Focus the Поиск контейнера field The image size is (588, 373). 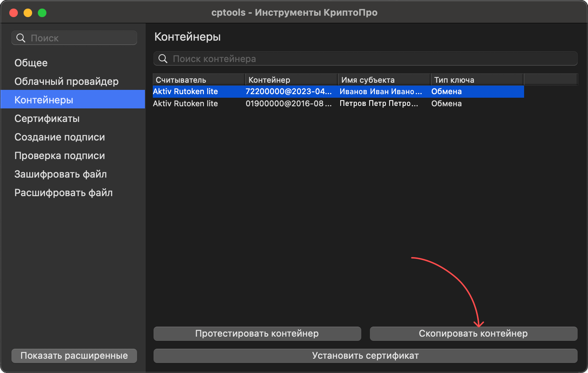point(365,58)
